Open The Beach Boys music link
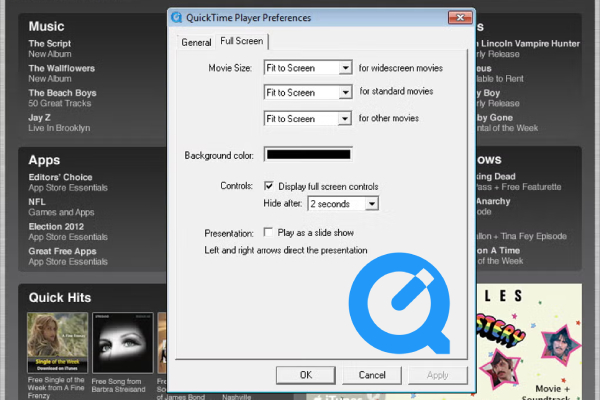Screen dimensions: 600x400 (62, 93)
